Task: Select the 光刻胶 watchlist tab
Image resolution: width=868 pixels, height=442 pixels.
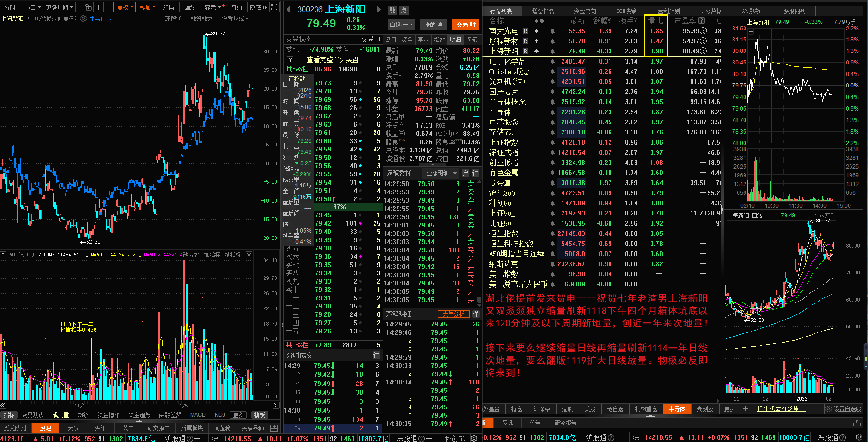Action: [705, 409]
